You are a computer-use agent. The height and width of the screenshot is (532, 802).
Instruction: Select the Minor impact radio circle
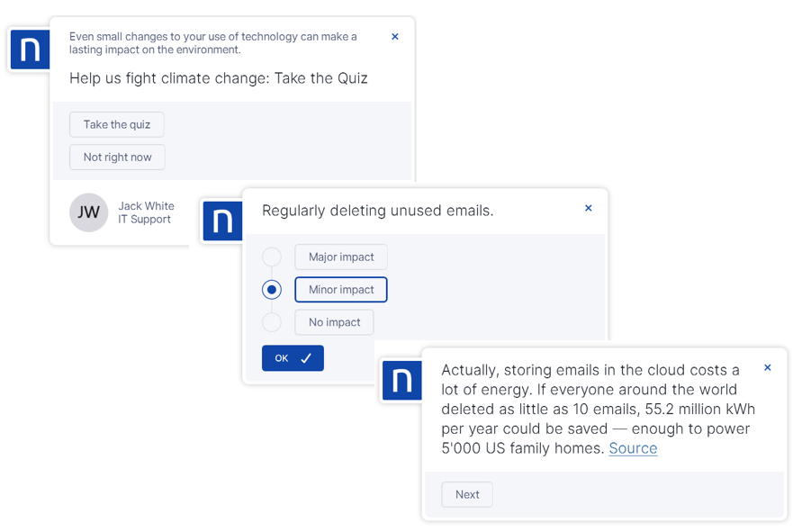(272, 290)
